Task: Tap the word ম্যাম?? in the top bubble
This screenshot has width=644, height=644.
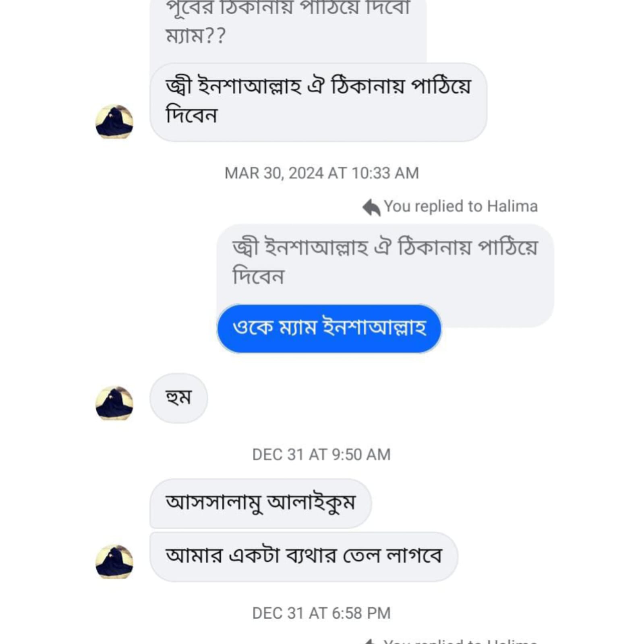Action: pyautogui.click(x=196, y=35)
